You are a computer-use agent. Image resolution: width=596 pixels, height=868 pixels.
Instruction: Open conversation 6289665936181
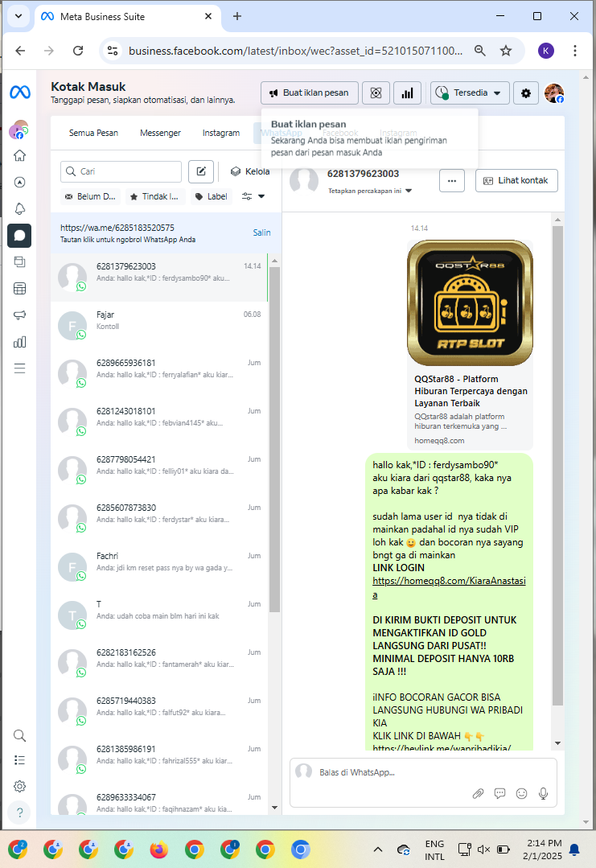pos(159,373)
